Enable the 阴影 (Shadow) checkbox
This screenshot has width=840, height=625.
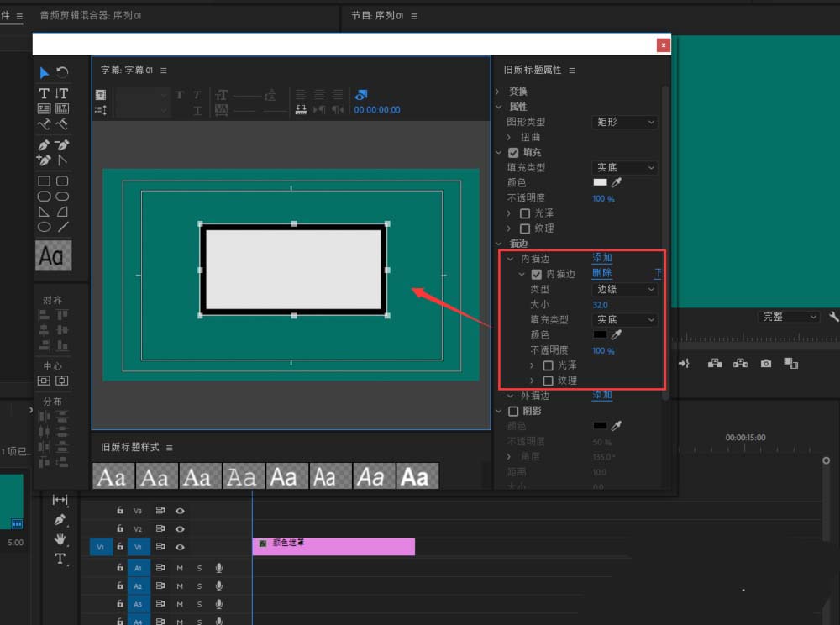click(x=513, y=411)
